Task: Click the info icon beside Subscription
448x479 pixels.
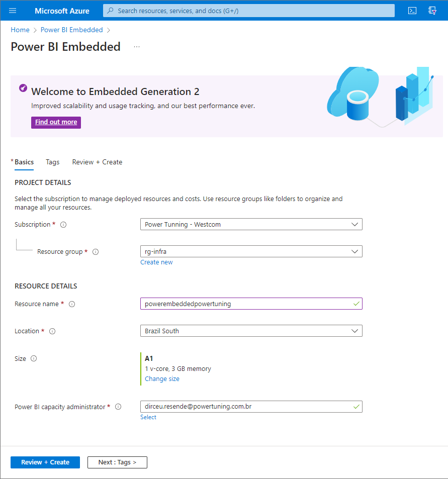Action: [63, 225]
